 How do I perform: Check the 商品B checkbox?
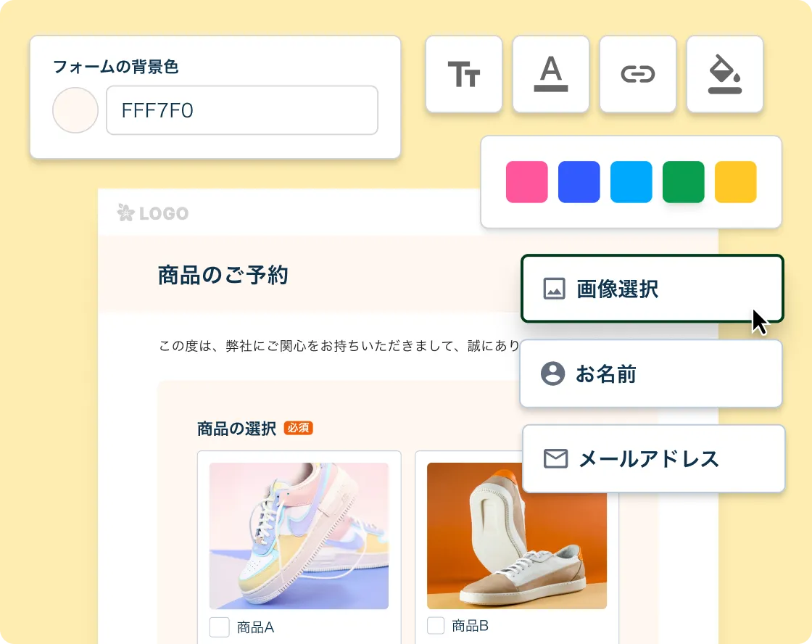coord(436,625)
